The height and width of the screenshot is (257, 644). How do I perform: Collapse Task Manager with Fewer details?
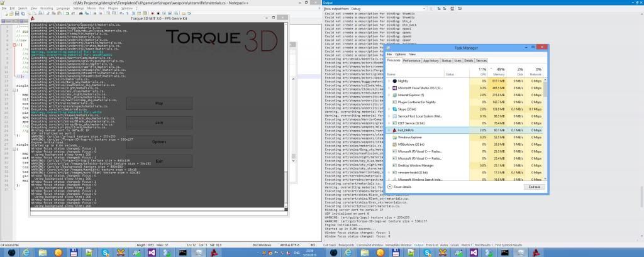[x=403, y=187]
